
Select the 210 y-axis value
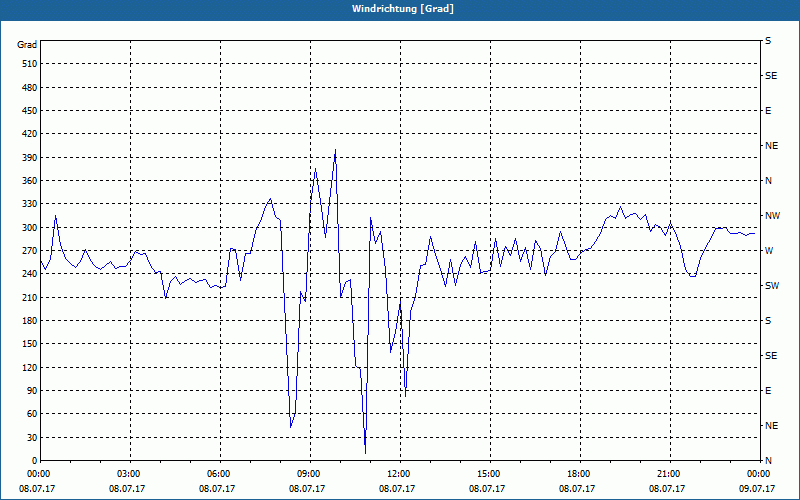(x=30, y=297)
